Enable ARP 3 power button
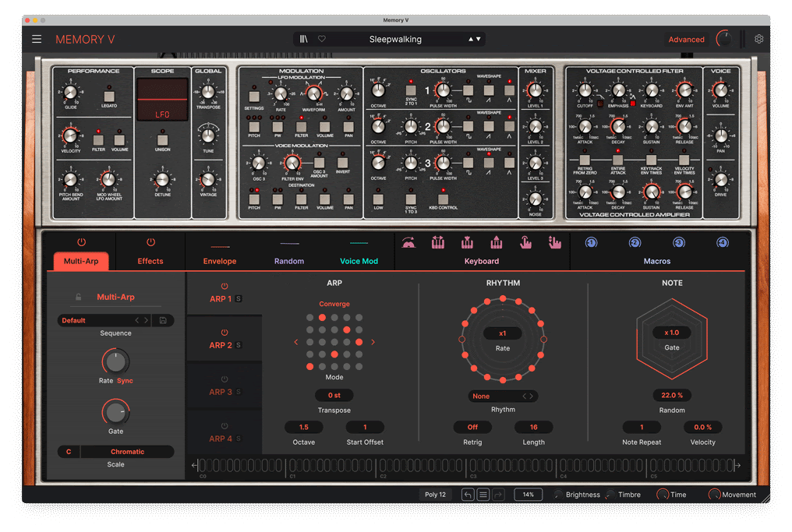Viewport: 792px width, 532px height. (225, 379)
